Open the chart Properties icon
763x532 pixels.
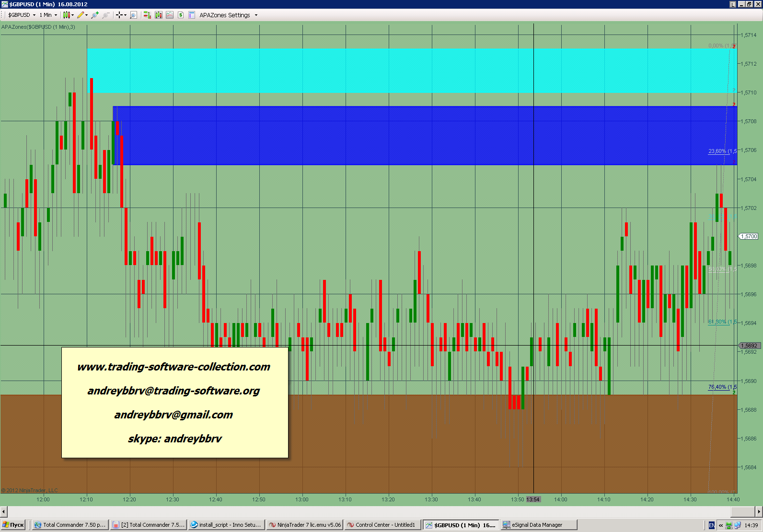192,15
